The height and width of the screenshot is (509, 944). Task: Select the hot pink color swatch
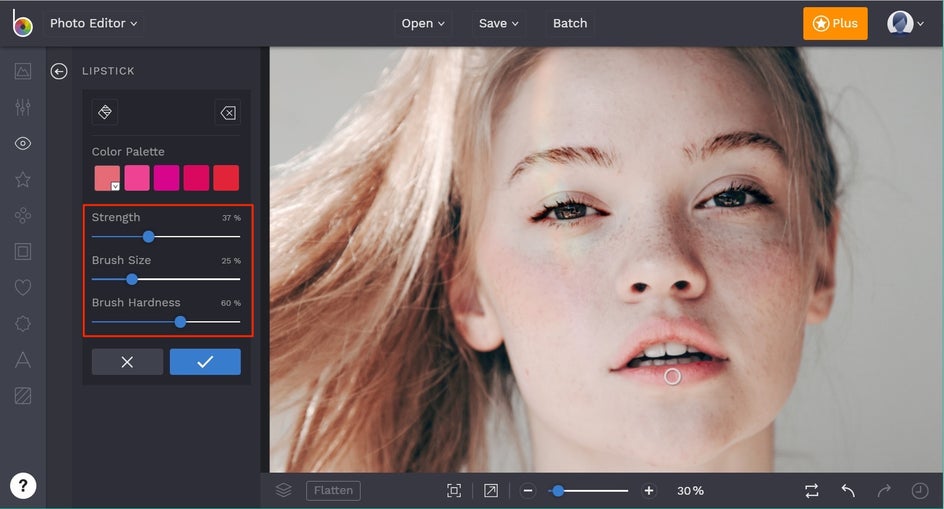[x=137, y=178]
